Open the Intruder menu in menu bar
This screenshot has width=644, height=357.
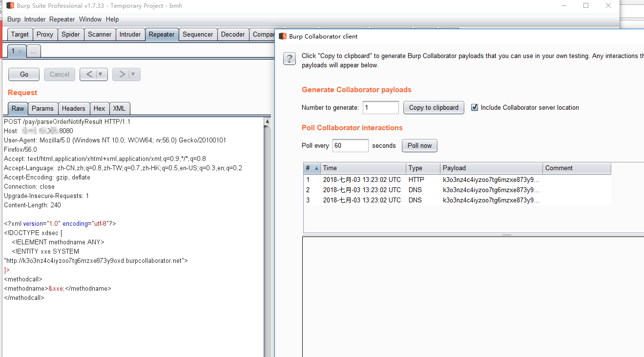click(35, 20)
